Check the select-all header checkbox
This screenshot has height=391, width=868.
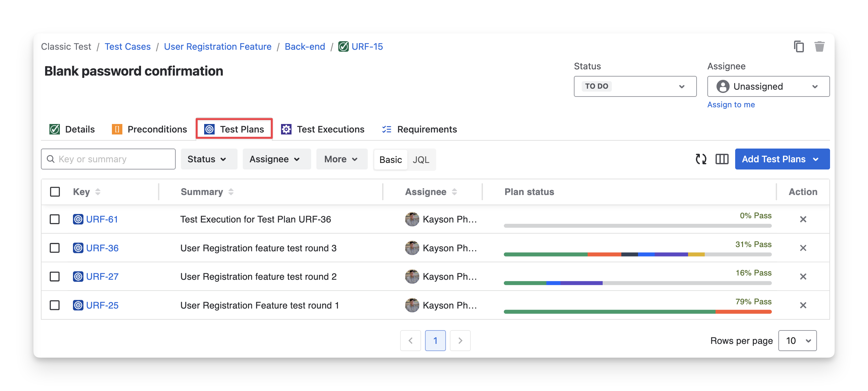coord(55,192)
